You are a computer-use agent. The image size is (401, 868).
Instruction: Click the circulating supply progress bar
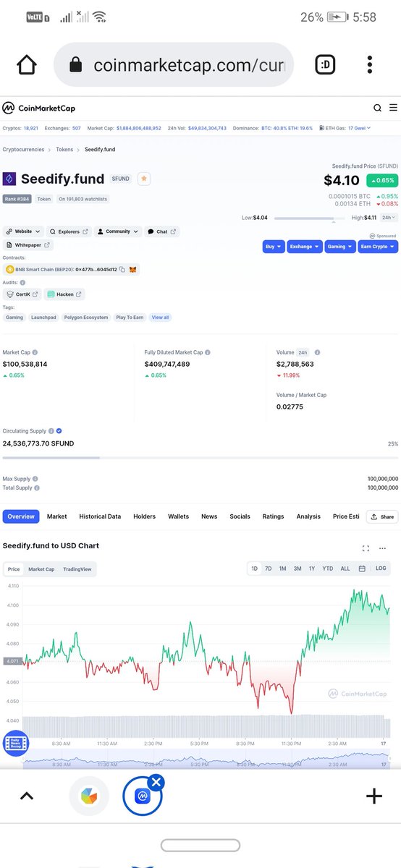pos(200,457)
